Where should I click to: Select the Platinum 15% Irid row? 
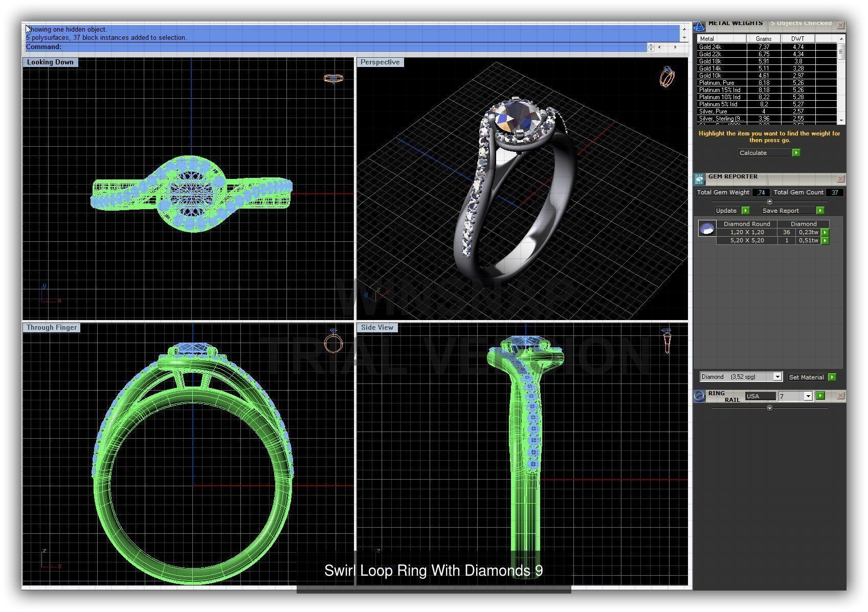(767, 90)
